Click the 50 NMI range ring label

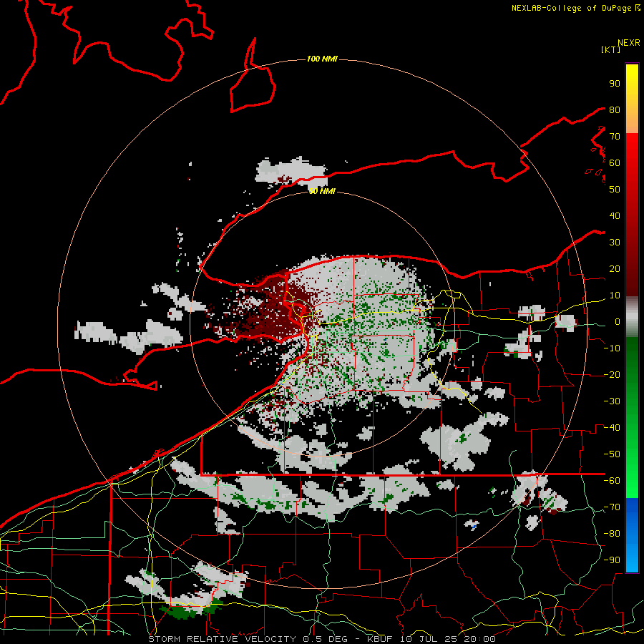pos(321,191)
